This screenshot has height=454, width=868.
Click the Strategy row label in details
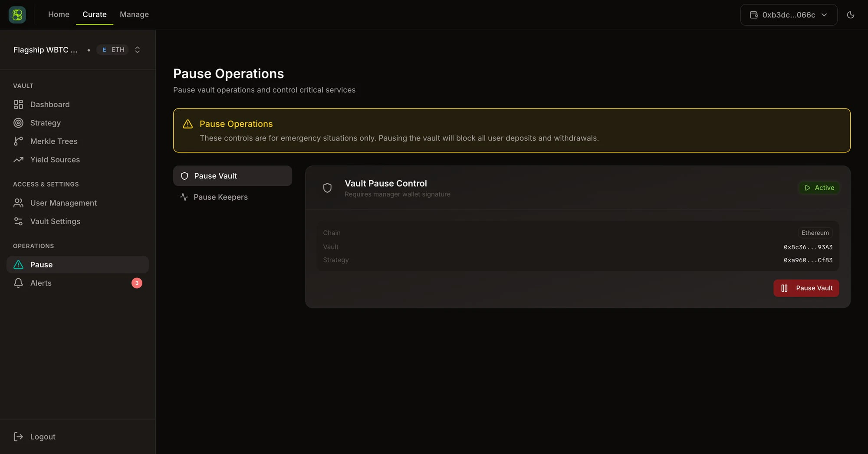coord(336,260)
